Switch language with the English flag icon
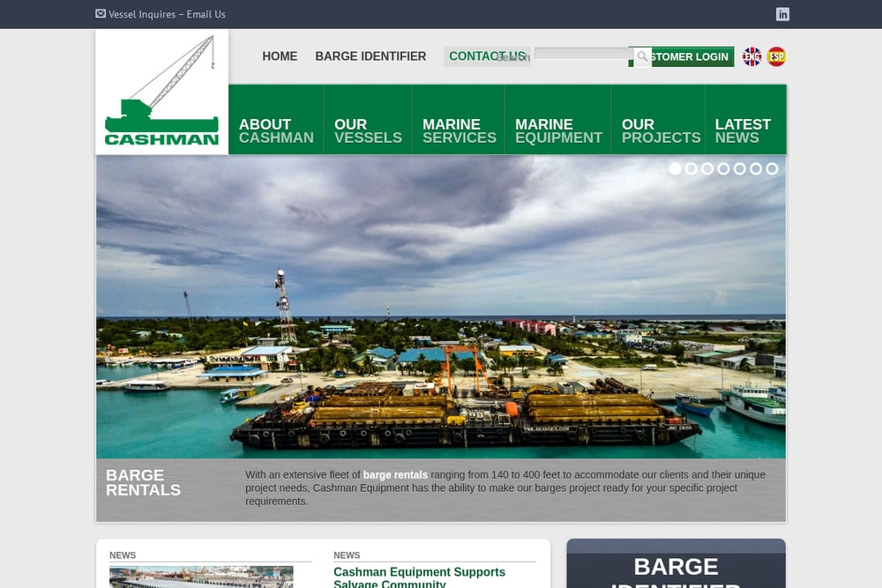 coord(751,56)
